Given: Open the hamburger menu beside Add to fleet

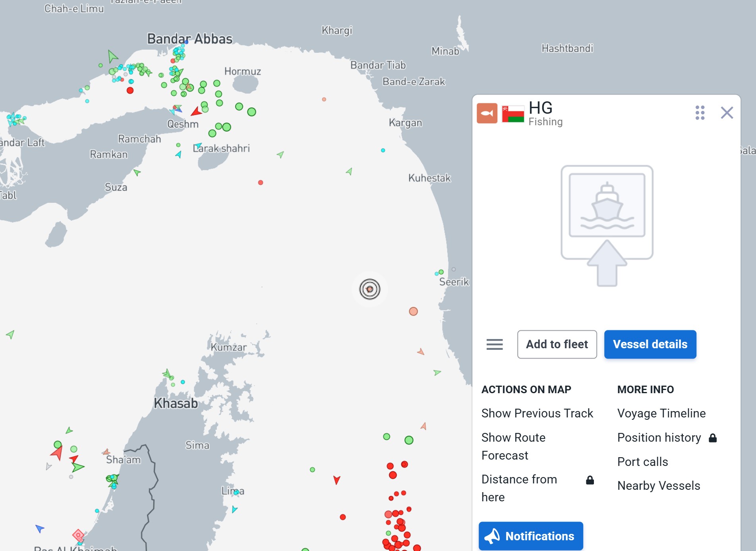Looking at the screenshot, I should coord(495,344).
